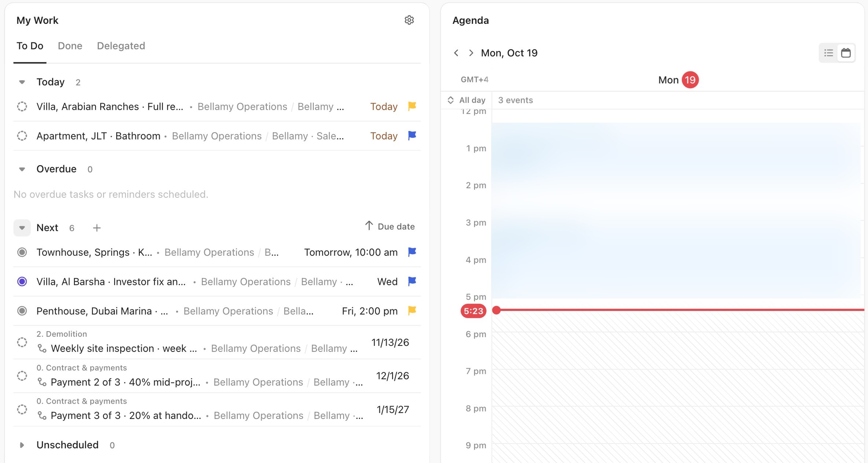Image resolution: width=868 pixels, height=463 pixels.
Task: Click blue flag on Apartment, JLT task
Action: 412,136
